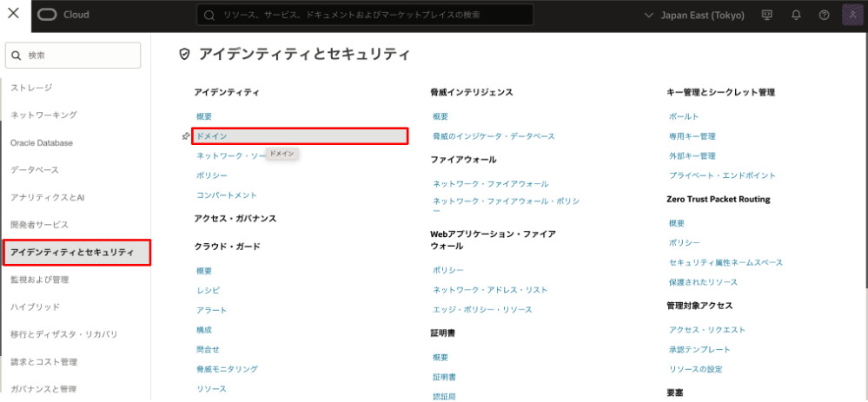Open リソース under クラウド・ガード
This screenshot has height=402, width=868.
211,389
